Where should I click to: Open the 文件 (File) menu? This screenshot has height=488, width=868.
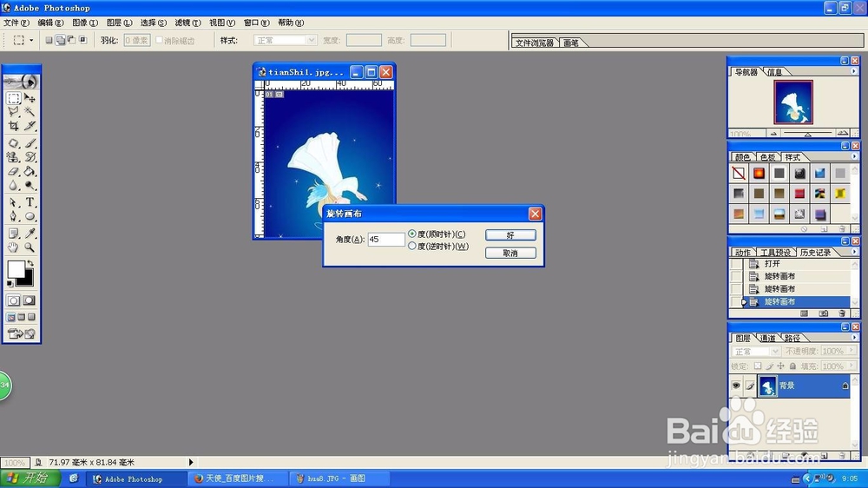coord(16,23)
